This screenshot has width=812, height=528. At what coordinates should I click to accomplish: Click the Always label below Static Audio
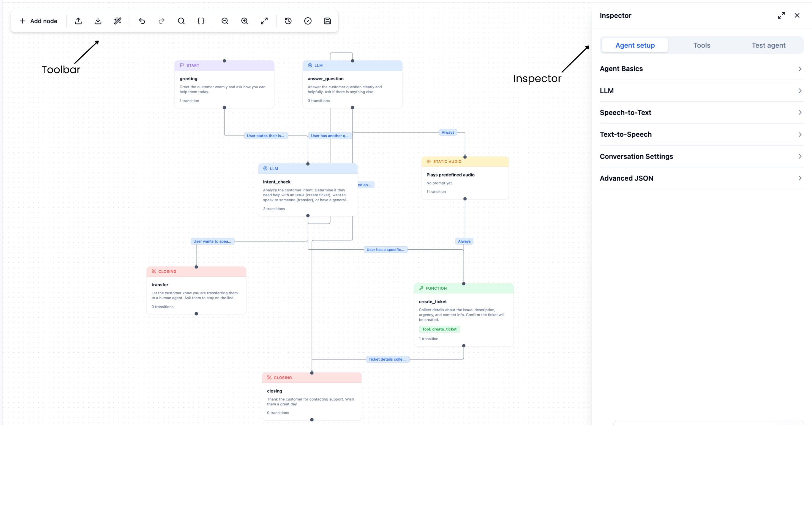(464, 241)
